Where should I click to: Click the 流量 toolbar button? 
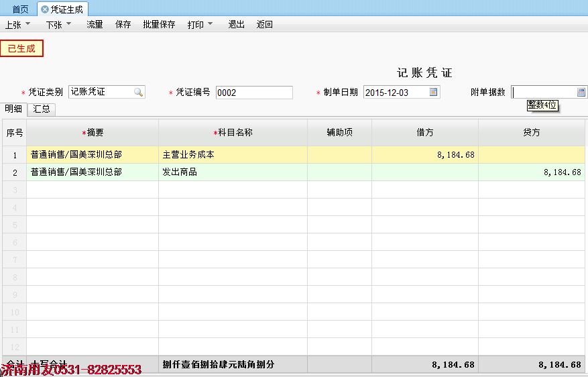coord(95,25)
